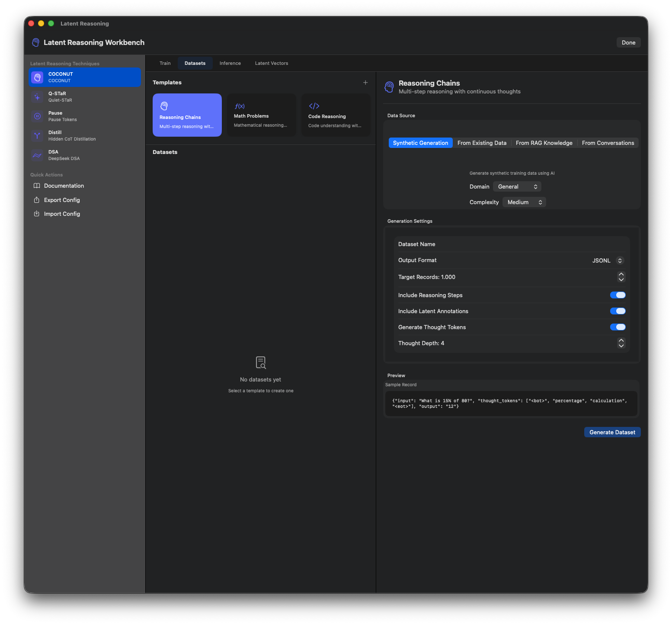Select the Math Problems f(x) template icon
This screenshot has width=672, height=625.
tap(240, 106)
